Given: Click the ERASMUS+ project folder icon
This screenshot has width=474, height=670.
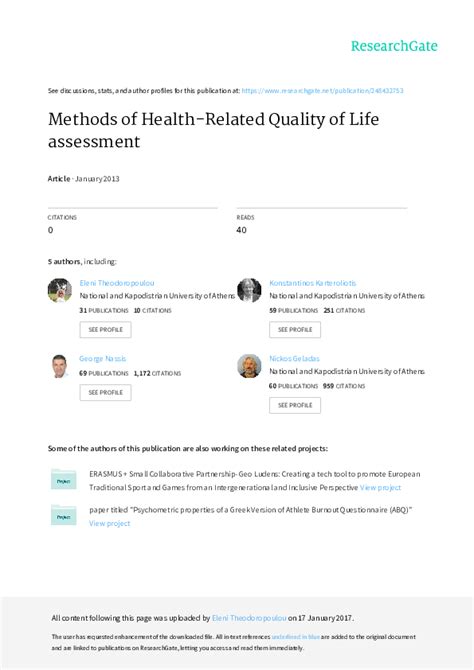Looking at the screenshot, I should pyautogui.click(x=64, y=480).
